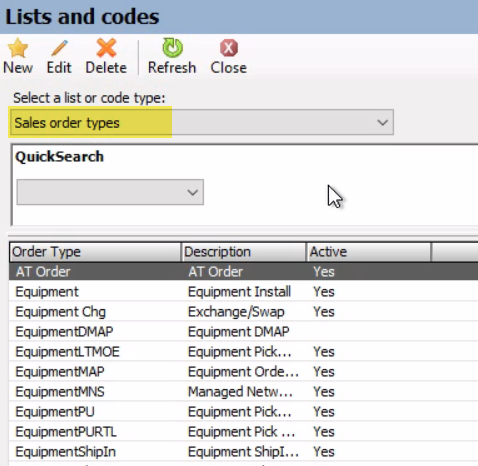Screen dimensions: 478x466
Task: Click the Equipment Orde... description cell
Action: (x=243, y=372)
